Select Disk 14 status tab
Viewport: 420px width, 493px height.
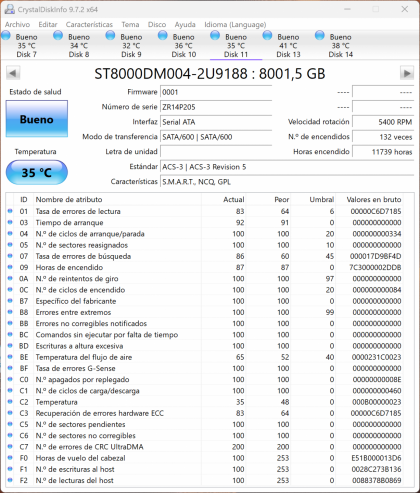[x=341, y=45]
